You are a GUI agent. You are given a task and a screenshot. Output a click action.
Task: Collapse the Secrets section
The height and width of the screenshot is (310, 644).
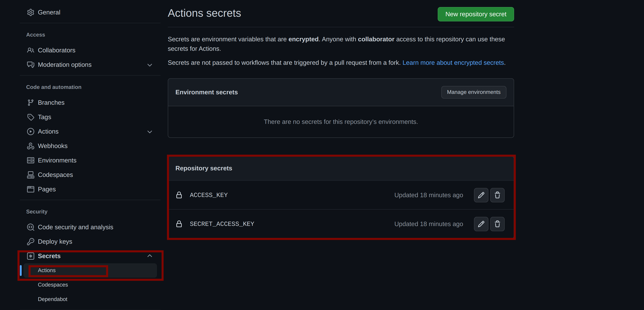pos(149,255)
